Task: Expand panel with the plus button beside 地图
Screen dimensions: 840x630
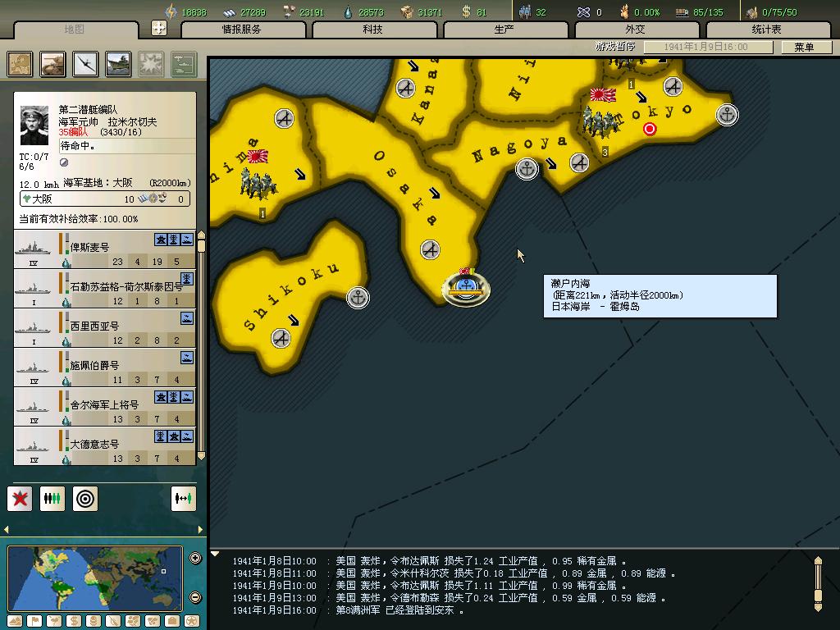Action: click(159, 28)
